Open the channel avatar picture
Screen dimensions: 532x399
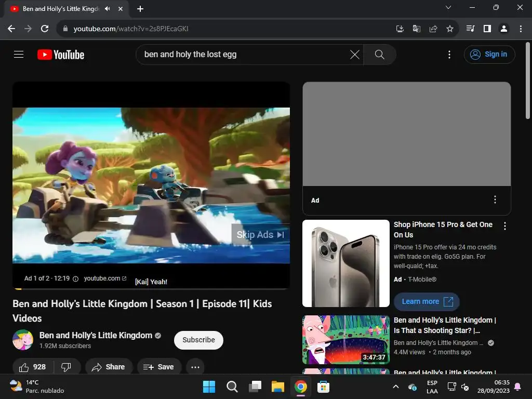pyautogui.click(x=23, y=340)
